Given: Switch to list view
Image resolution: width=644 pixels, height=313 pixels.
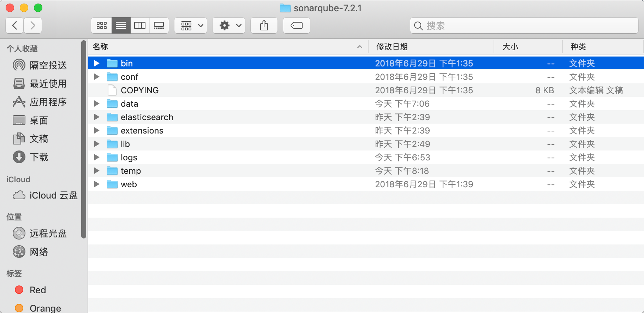Looking at the screenshot, I should tap(121, 25).
